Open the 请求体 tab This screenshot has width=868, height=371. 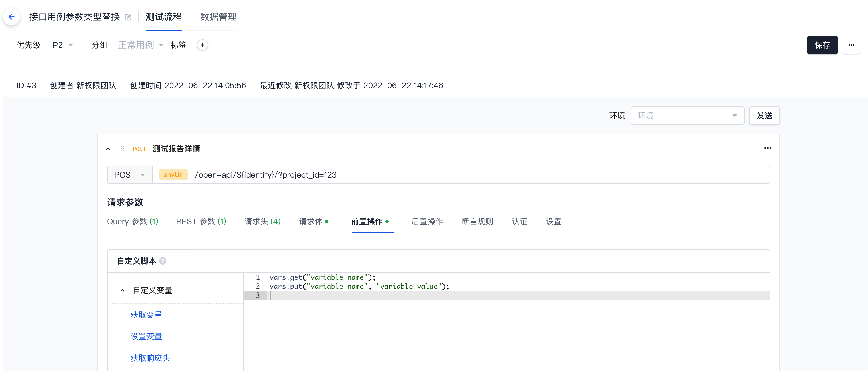314,221
